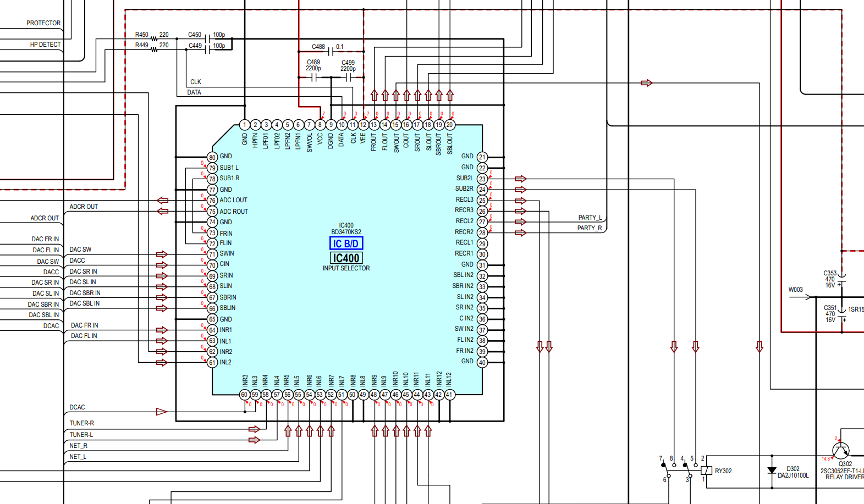Click the FR IN2 pin name
The image size is (864, 504).
[x=465, y=351]
